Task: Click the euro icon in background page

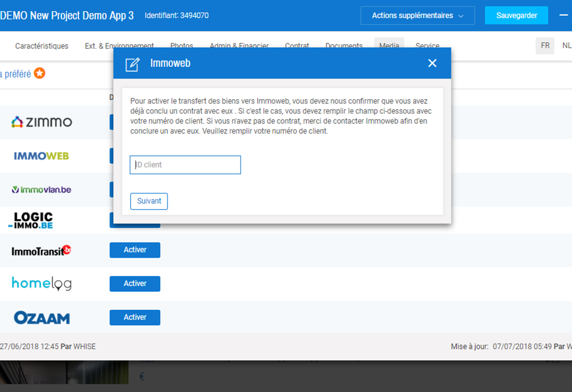Action: (142, 376)
